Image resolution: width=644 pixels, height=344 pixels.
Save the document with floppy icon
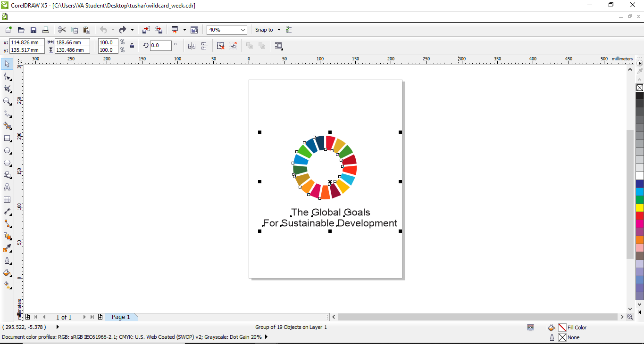tap(33, 30)
